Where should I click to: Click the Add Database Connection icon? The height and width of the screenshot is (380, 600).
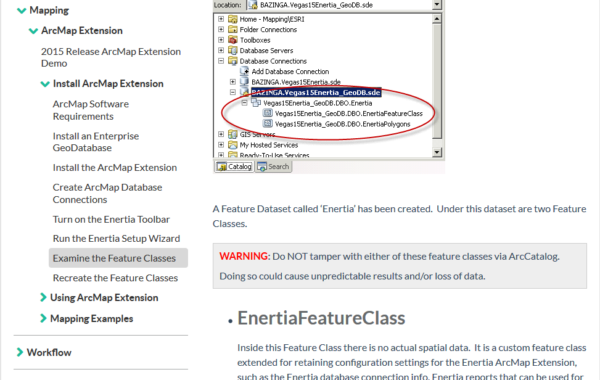click(x=244, y=71)
